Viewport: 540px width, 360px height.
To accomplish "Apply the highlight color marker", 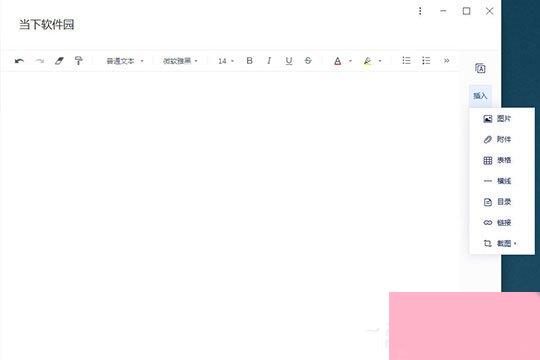I will [367, 61].
